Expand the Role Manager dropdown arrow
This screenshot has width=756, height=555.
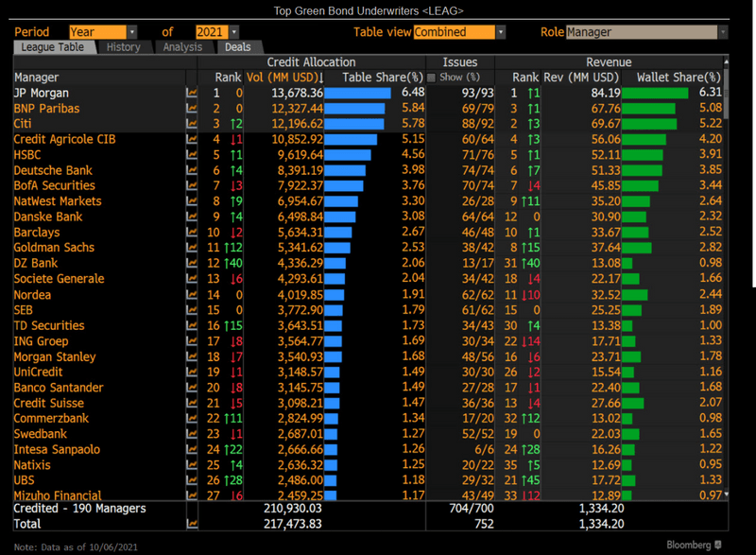(x=723, y=32)
